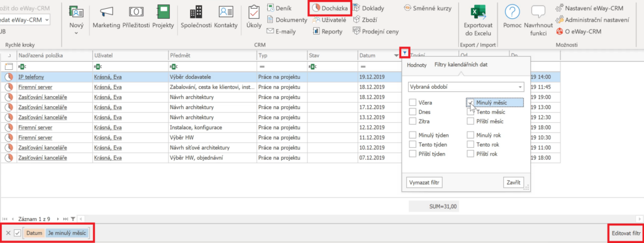Open the Pomoc help button

[x=512, y=17]
